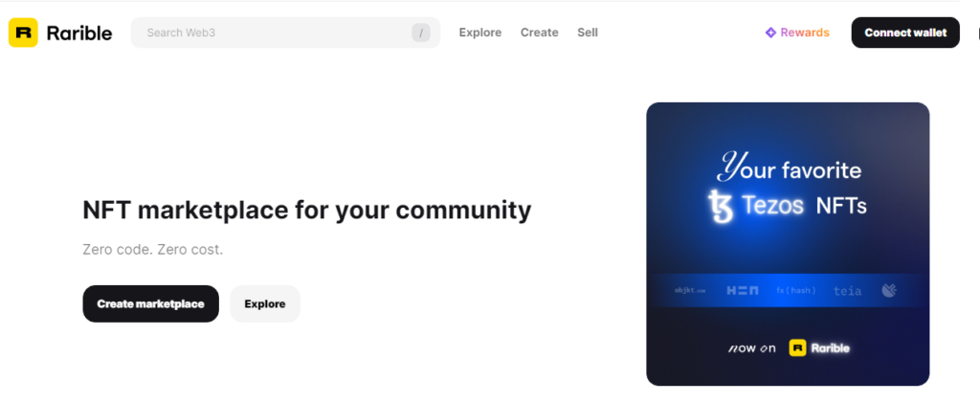Open the Sell navigation item
Viewport: 980px width, 403px height.
pyautogui.click(x=588, y=33)
